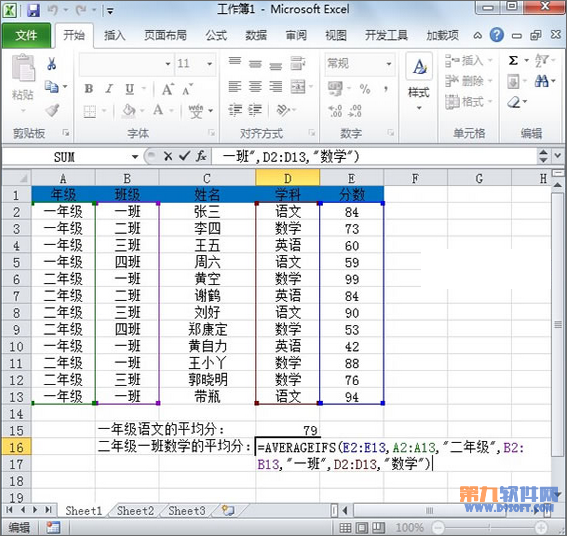
Task: Switch to the 数据 ribbon tab
Action: point(256,35)
